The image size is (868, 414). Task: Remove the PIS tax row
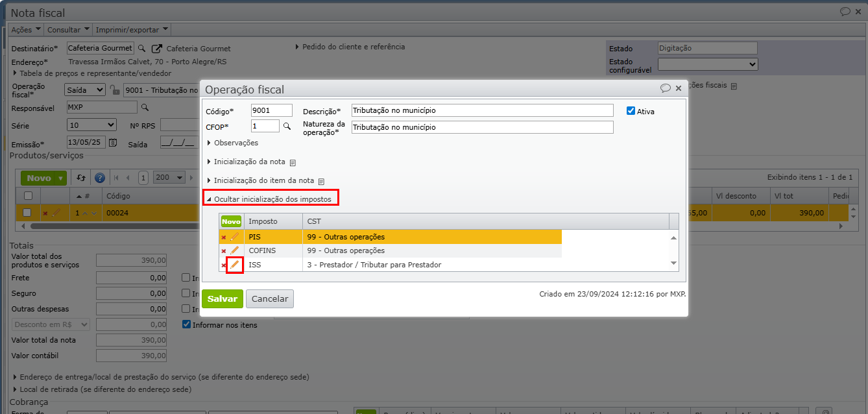pos(224,237)
